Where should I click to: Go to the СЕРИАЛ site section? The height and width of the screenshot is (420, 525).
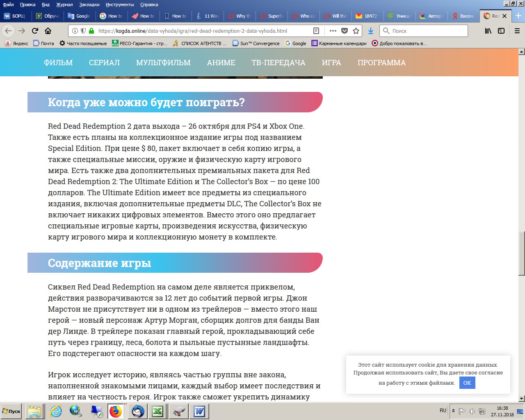coord(105,62)
